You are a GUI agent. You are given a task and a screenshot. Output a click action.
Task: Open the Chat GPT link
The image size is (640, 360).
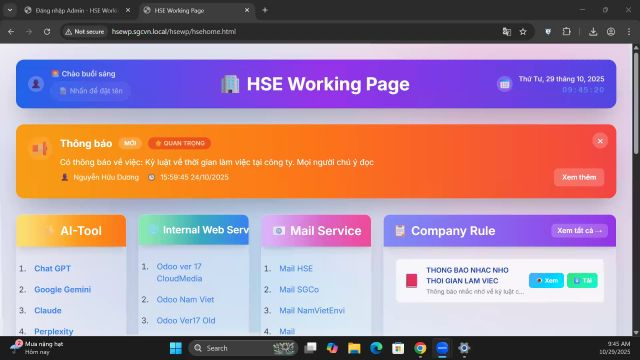tap(52, 268)
